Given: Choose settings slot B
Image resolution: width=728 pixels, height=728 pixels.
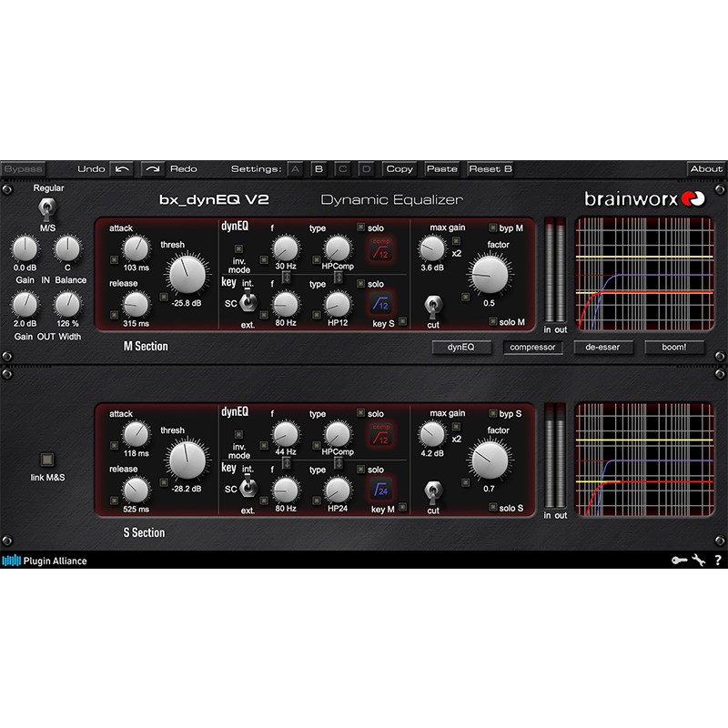Looking at the screenshot, I should point(318,168).
